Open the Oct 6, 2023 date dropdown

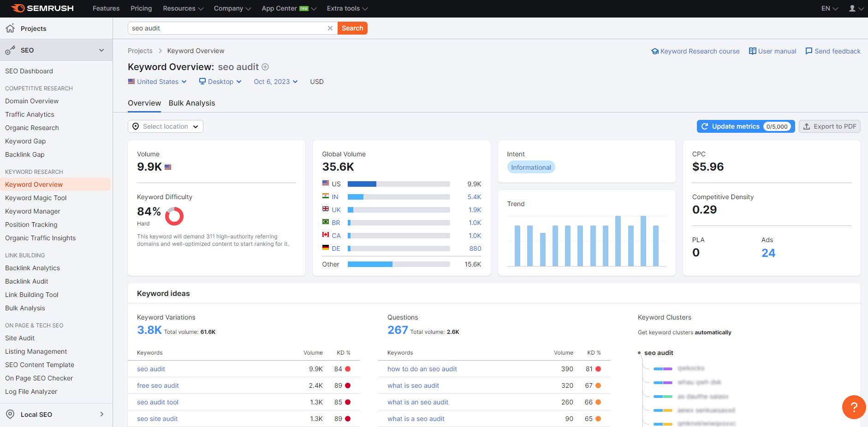click(x=276, y=82)
